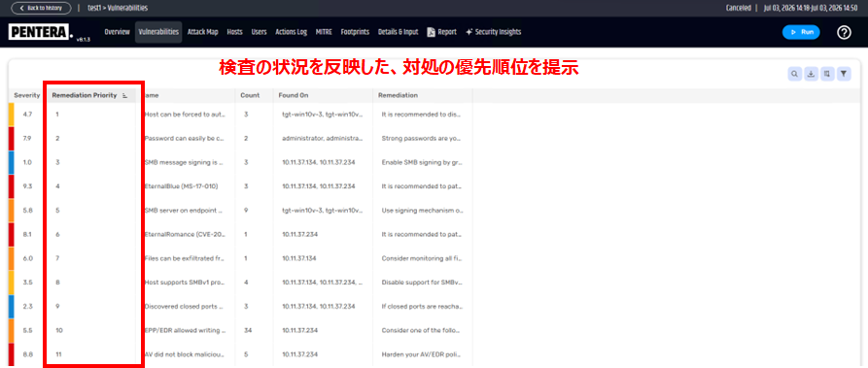Image resolution: width=868 pixels, height=368 pixels.
Task: Sort by the Severity column header
Action: 26,95
